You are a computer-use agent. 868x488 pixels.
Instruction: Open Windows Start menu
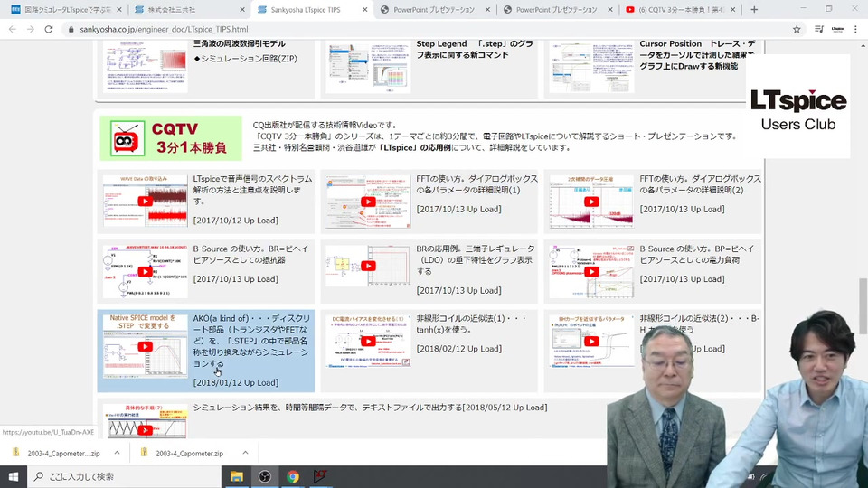click(14, 476)
